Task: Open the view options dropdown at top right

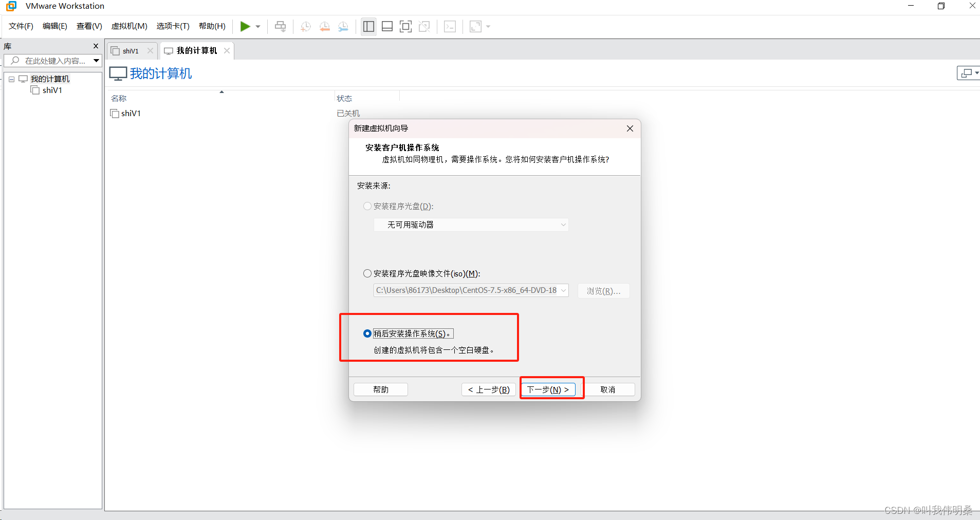Action: pyautogui.click(x=969, y=73)
